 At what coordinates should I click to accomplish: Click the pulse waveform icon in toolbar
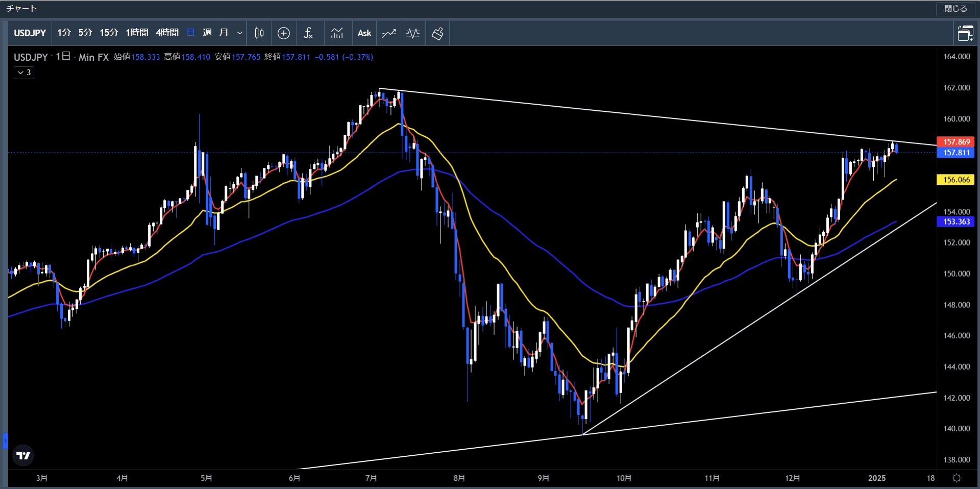point(413,33)
